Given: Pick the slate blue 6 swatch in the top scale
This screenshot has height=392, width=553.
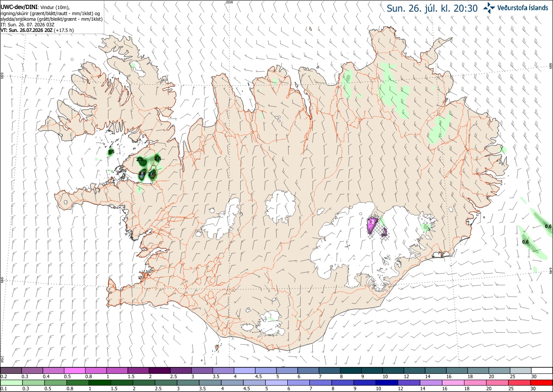Looking at the screenshot, I should click(x=308, y=370).
